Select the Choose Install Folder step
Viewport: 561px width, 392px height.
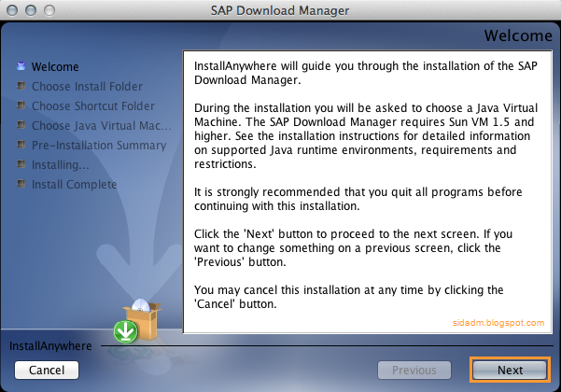(x=87, y=86)
